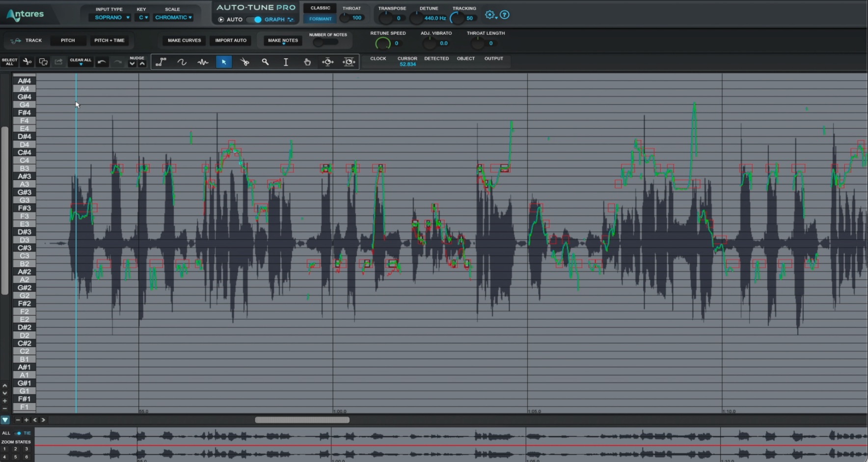The image size is (868, 462).
Task: Select the Magnifying glass zoom tool
Action: 265,62
